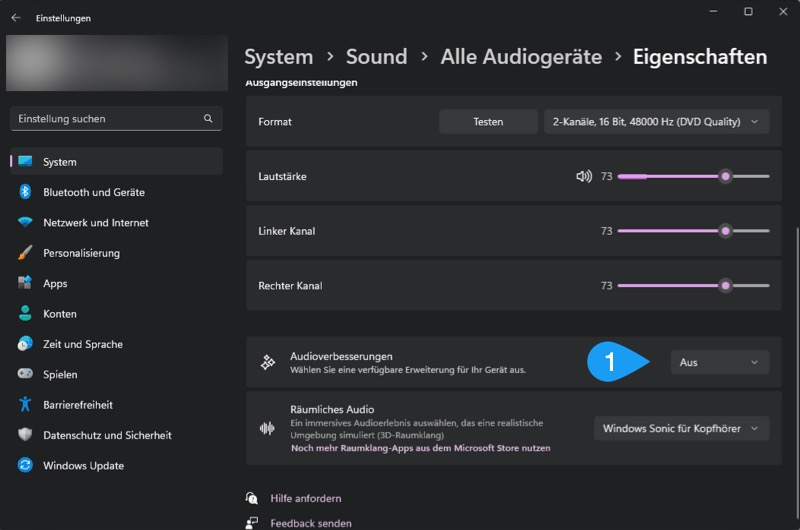Open the Apps settings page
Image resolution: width=800 pixels, height=530 pixels.
[55, 284]
